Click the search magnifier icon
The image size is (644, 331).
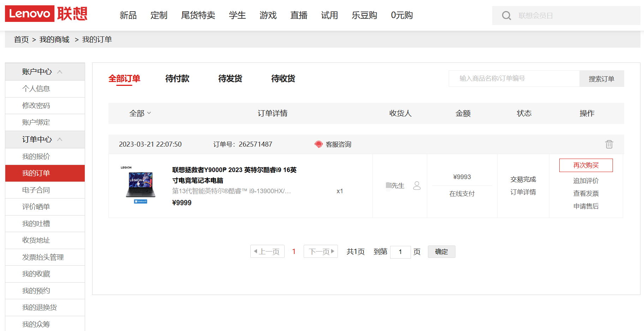pyautogui.click(x=506, y=16)
